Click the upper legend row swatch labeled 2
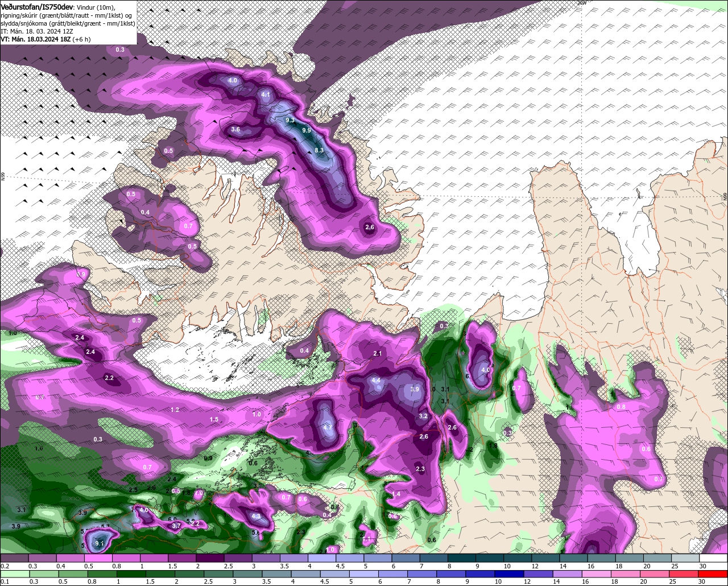Screen dimensions: 728x586 coord(210,558)
